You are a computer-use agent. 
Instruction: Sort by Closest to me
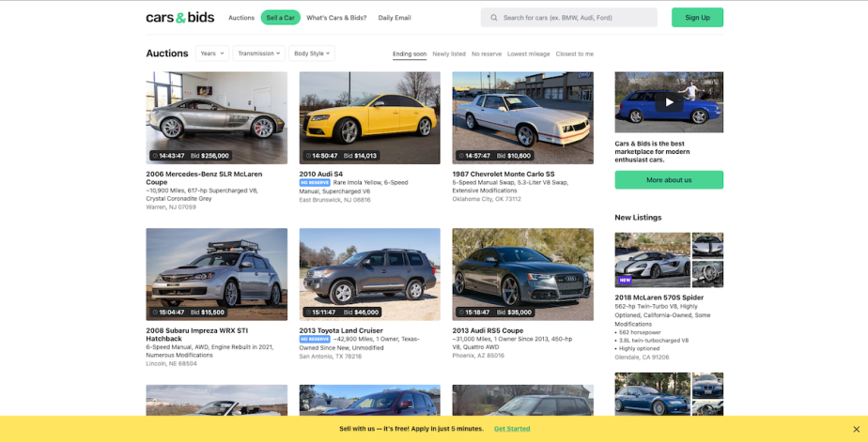[x=575, y=54]
